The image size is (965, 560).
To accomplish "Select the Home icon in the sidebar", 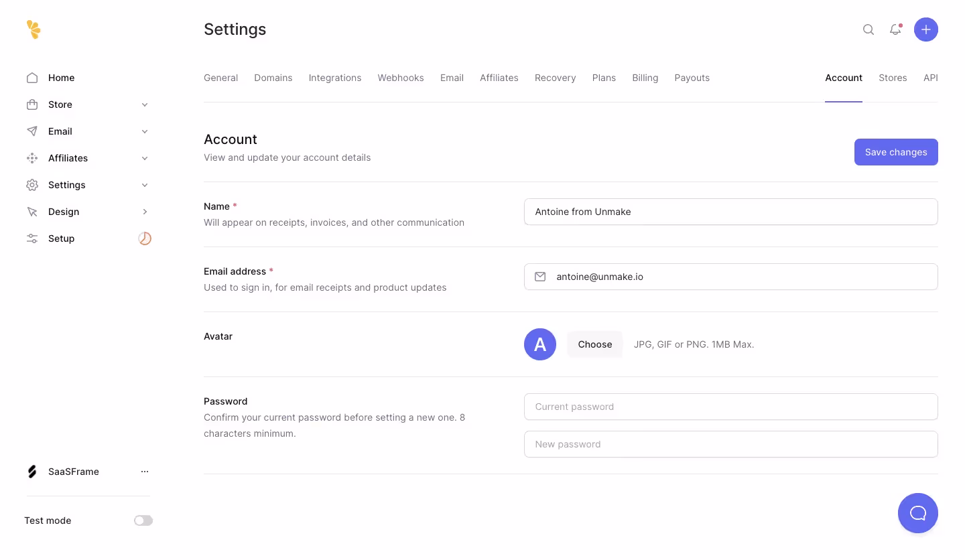I will [31, 78].
